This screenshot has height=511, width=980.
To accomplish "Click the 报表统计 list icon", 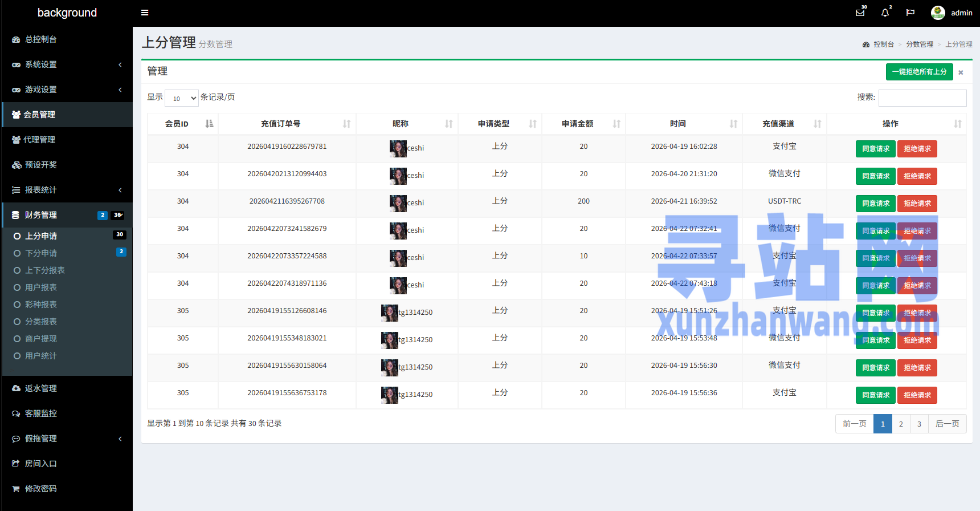I will [x=16, y=190].
